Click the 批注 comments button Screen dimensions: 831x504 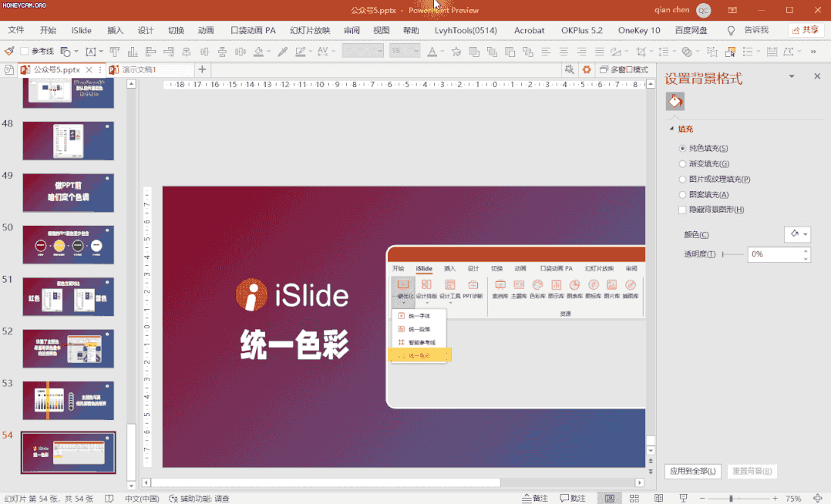click(x=573, y=498)
